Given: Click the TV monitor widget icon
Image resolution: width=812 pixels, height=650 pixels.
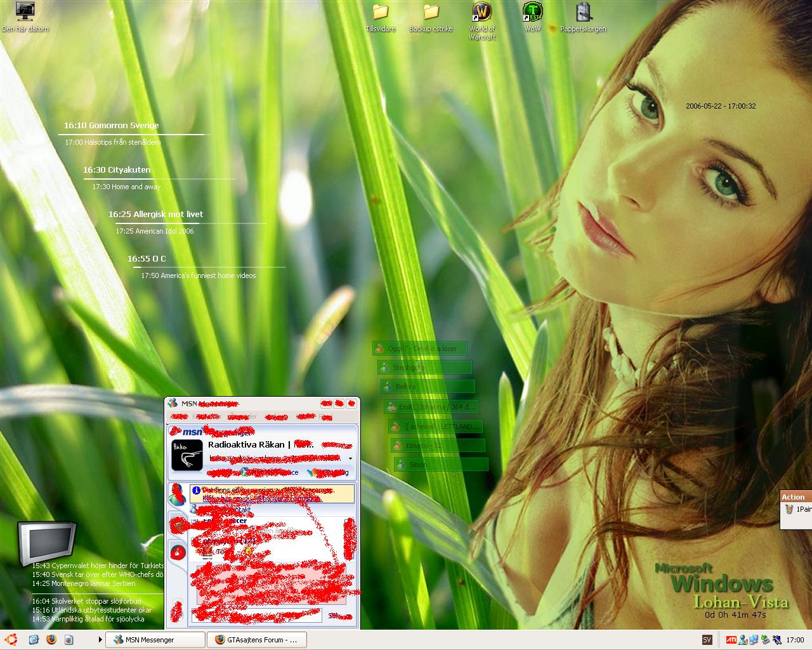Looking at the screenshot, I should coord(48,543).
